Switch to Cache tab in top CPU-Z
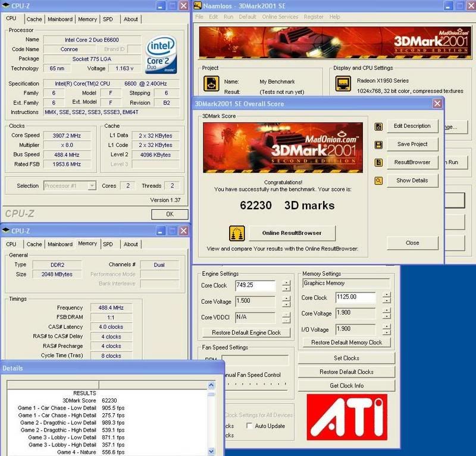Screen dimensions: 476x456 coord(35,19)
